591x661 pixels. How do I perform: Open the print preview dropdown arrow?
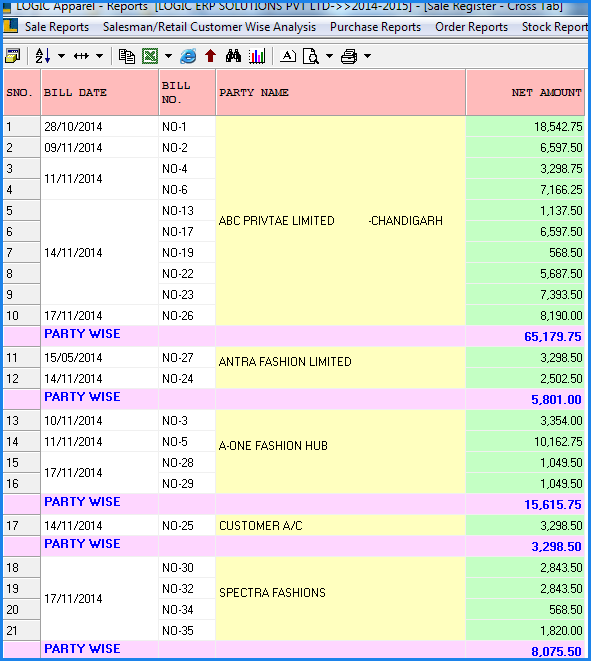click(x=329, y=56)
